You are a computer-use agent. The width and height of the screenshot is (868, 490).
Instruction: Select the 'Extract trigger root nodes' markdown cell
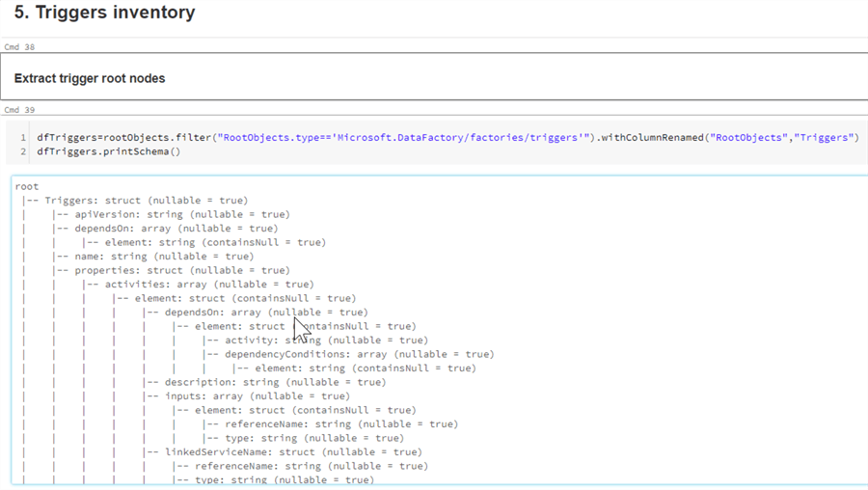click(x=434, y=77)
